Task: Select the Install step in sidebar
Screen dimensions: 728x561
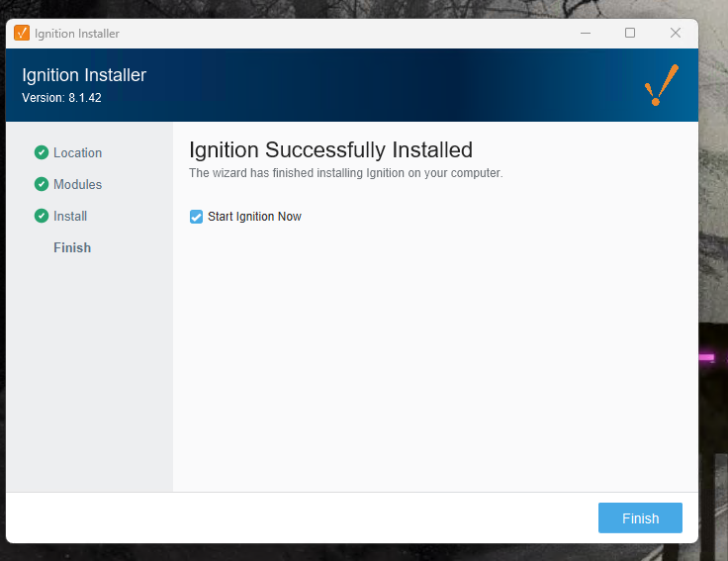Action: [70, 216]
